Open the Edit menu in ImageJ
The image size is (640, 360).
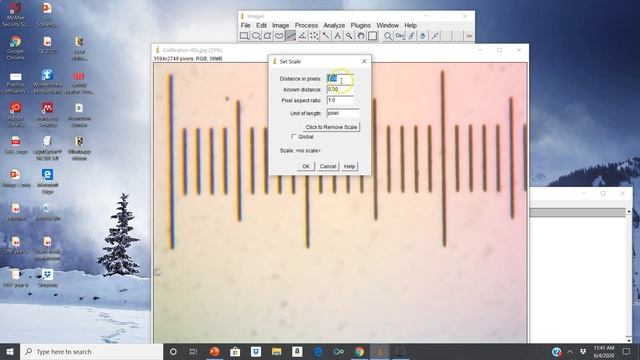(261, 25)
